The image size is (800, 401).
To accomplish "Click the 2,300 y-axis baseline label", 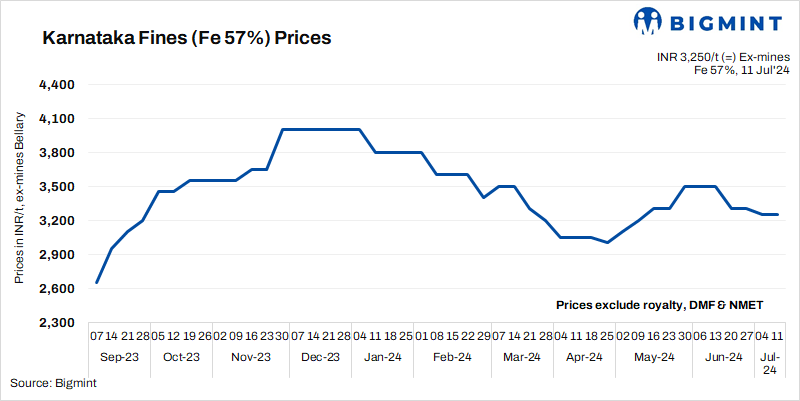I will [x=57, y=323].
